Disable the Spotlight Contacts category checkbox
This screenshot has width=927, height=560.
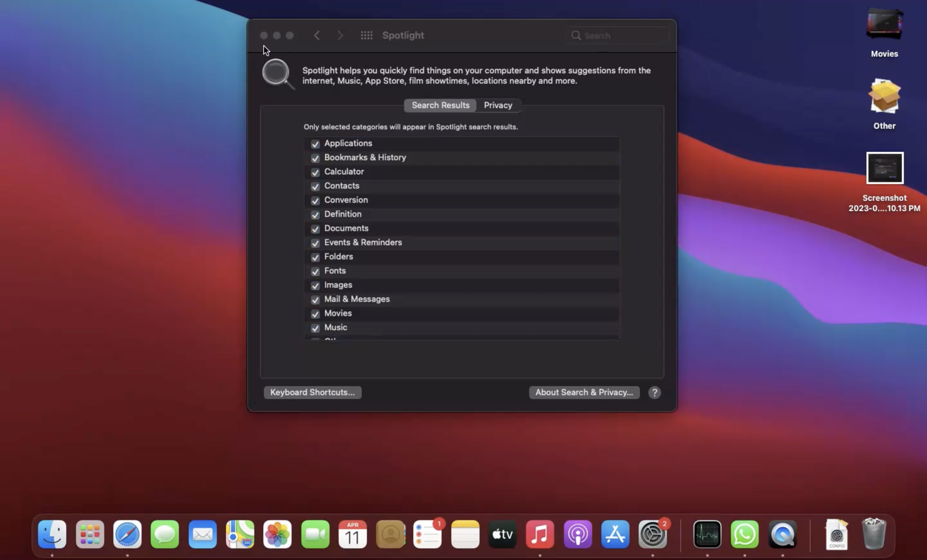[315, 186]
